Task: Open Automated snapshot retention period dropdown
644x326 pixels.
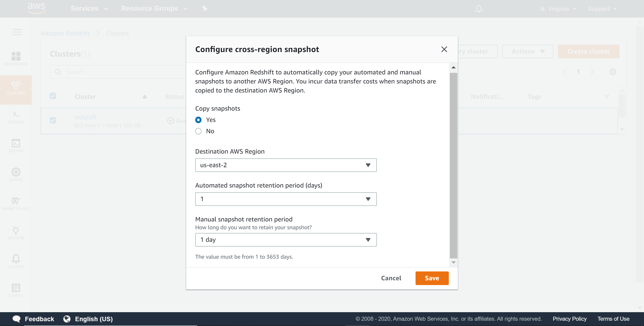Action: tap(286, 199)
